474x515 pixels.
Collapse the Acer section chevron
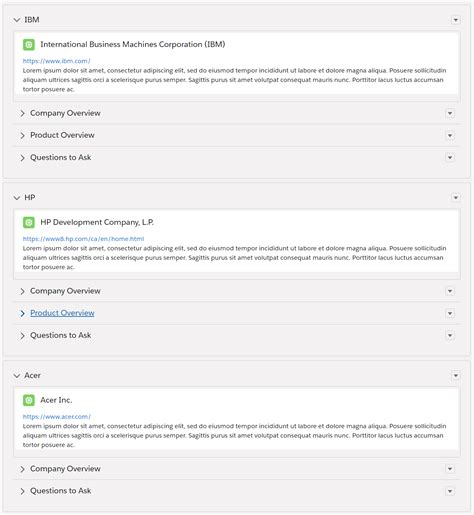tap(17, 376)
